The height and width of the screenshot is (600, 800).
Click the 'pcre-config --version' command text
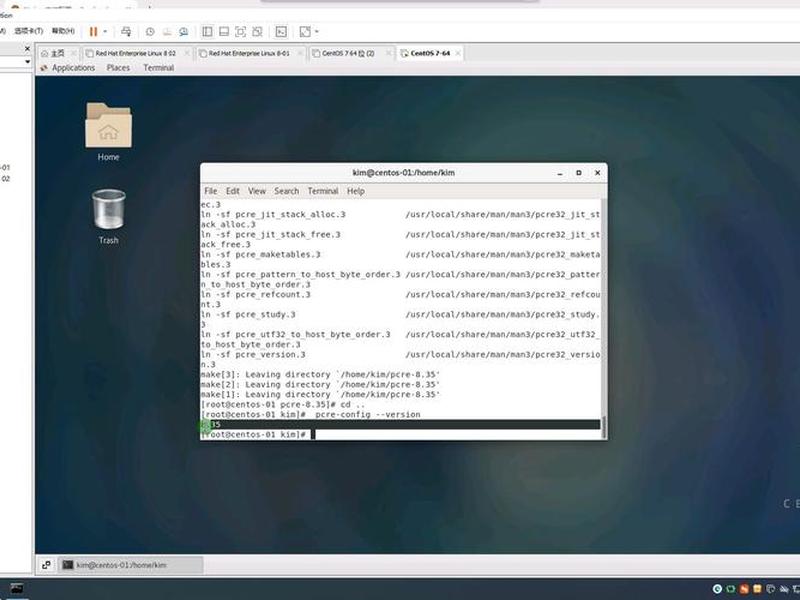pos(368,414)
